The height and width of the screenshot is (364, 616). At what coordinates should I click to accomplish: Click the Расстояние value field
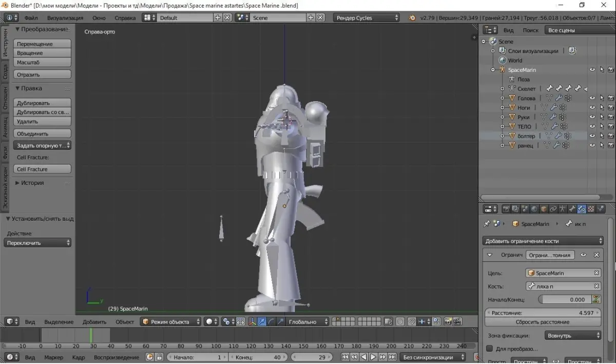(543, 313)
